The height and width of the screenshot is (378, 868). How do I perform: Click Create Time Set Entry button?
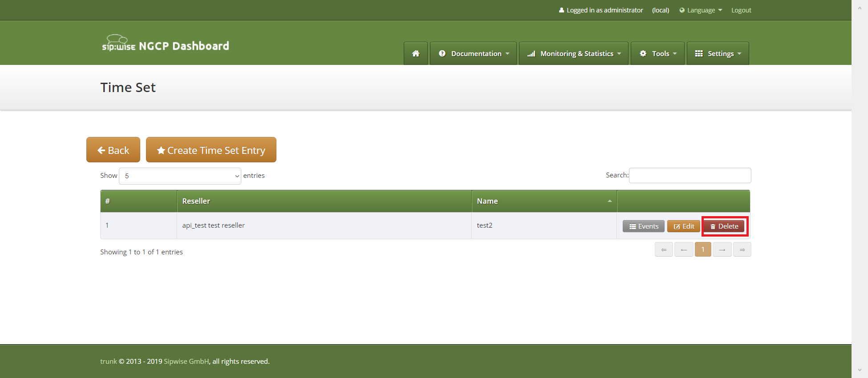tap(211, 150)
